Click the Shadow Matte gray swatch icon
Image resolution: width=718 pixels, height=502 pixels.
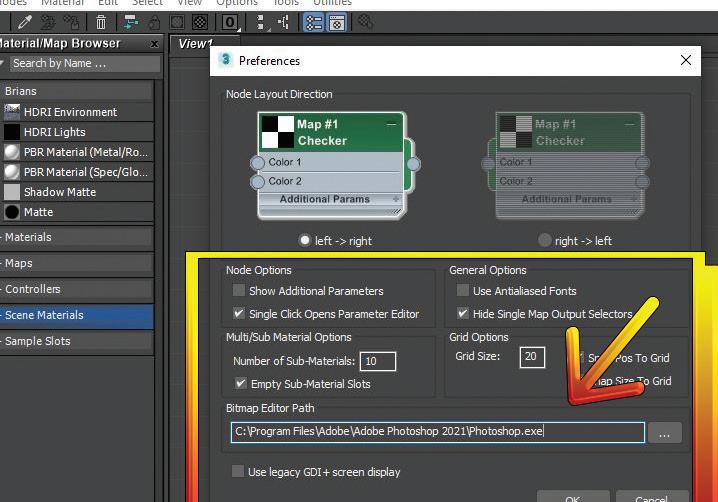tap(12, 192)
